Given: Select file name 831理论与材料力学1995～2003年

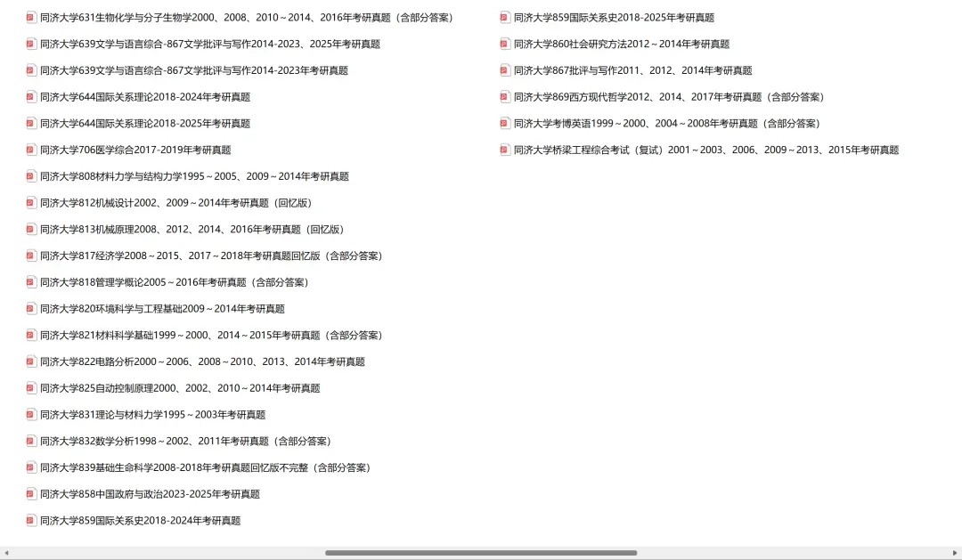Looking at the screenshot, I should click(x=153, y=415).
